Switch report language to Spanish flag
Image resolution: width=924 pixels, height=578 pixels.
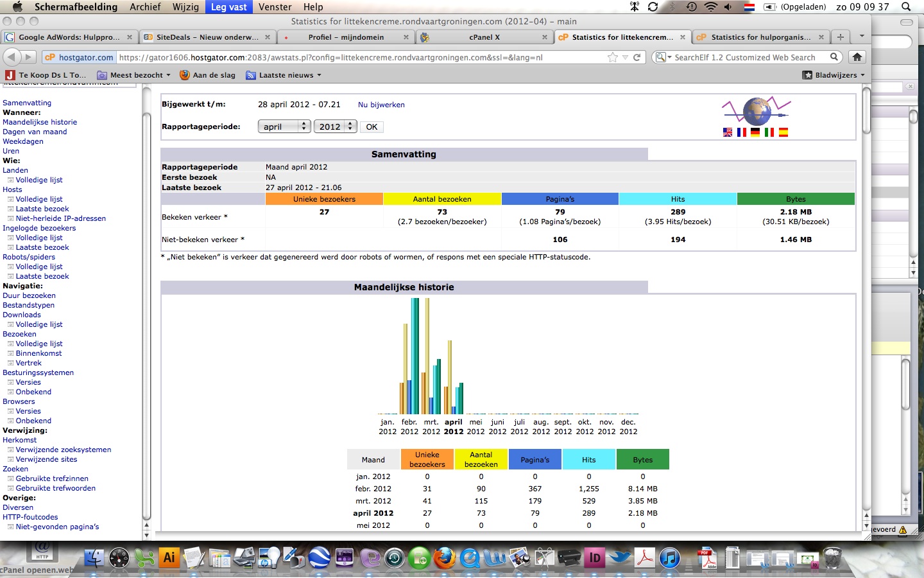tap(783, 132)
